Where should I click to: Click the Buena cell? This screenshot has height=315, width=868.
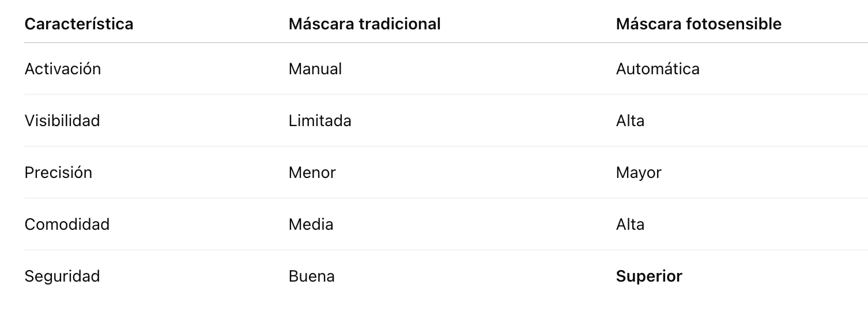tap(311, 276)
